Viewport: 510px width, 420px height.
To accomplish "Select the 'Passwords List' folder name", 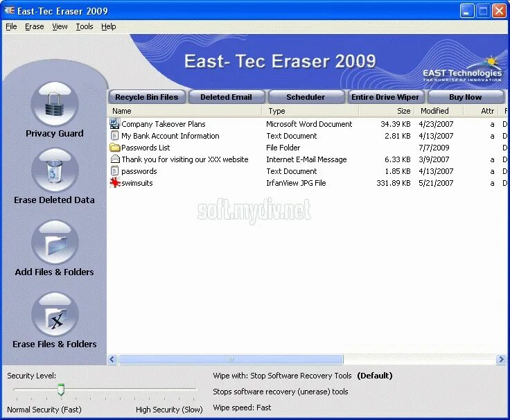I will [x=146, y=148].
